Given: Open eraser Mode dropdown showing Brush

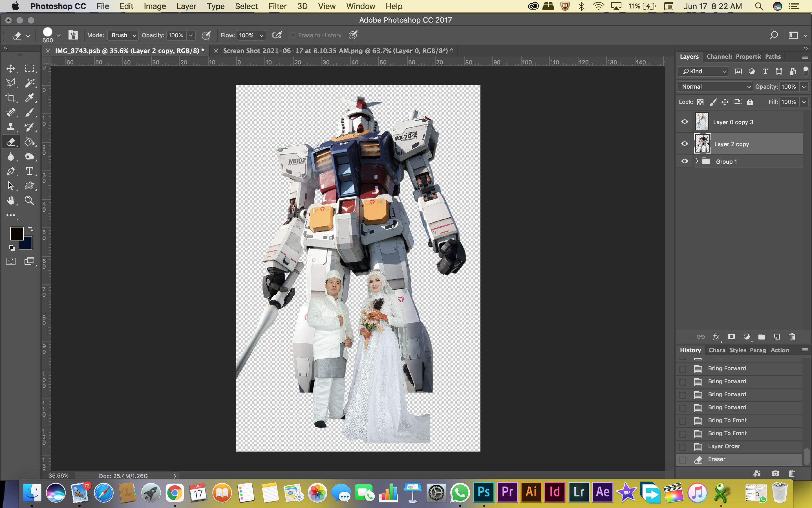Looking at the screenshot, I should [123, 35].
